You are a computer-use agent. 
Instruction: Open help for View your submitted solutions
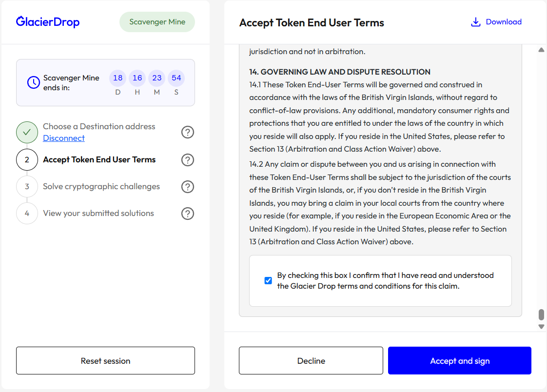coord(187,214)
